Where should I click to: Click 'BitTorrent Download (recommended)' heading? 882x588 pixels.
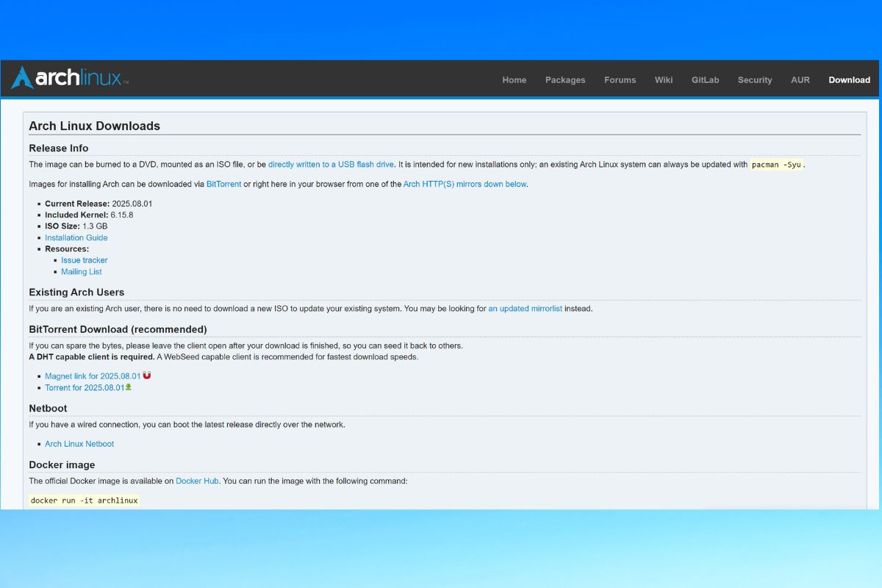[118, 329]
